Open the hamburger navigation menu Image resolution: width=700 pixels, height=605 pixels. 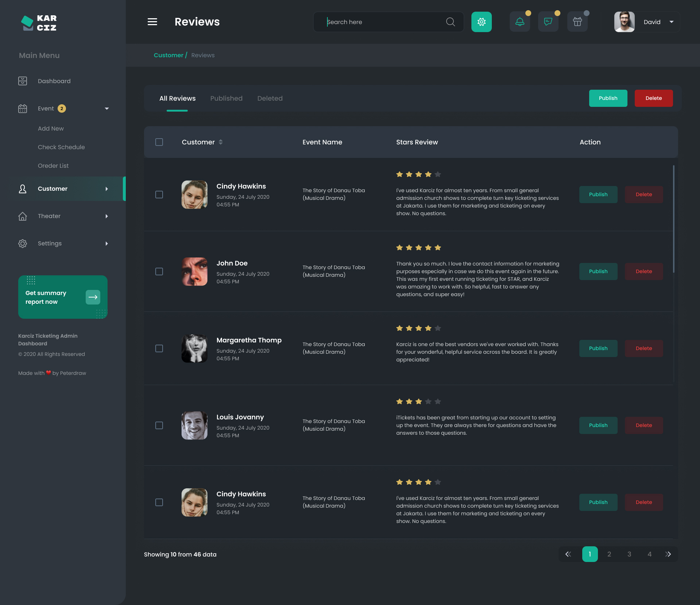pos(152,22)
